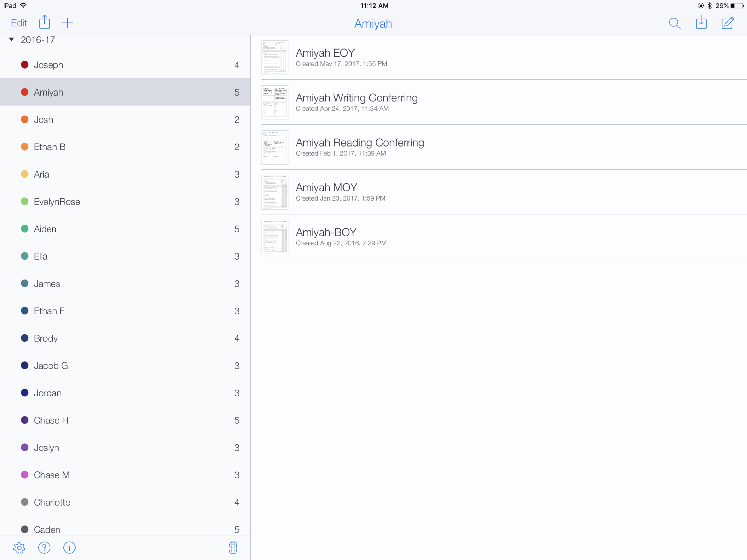This screenshot has width=747, height=560.
Task: Click the 11:12 AM clock in status bar
Action: coord(374,6)
